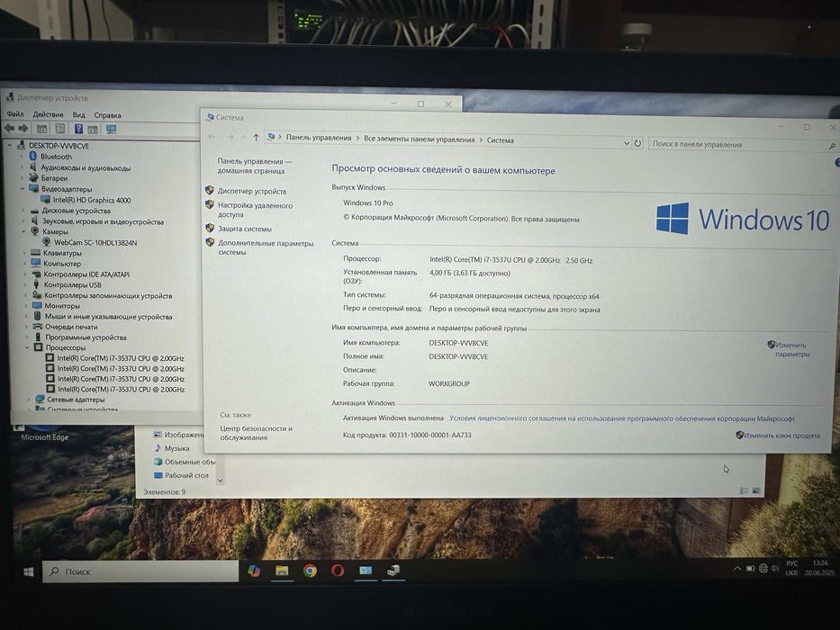This screenshot has height=630, width=840.
Task: Open Справка menu in Device Manager
Action: pyautogui.click(x=108, y=115)
